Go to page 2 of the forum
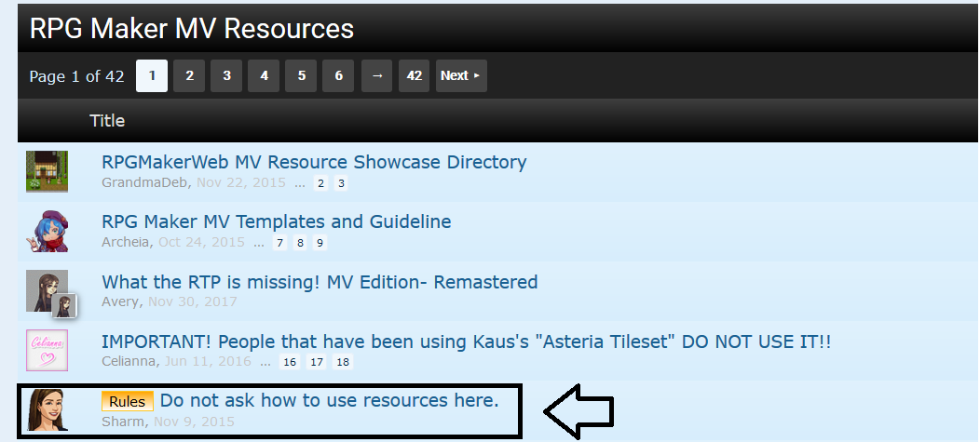Viewport: 980px width, 442px height. pos(189,76)
